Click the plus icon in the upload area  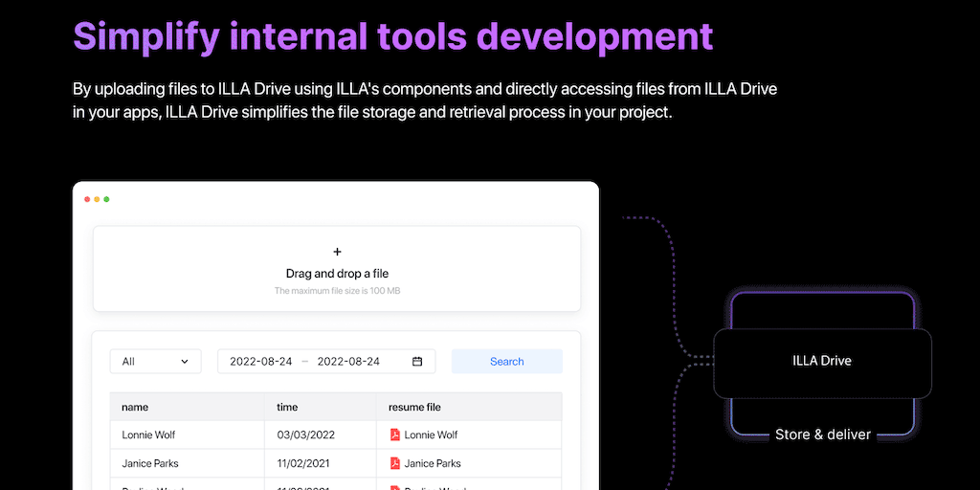point(337,252)
